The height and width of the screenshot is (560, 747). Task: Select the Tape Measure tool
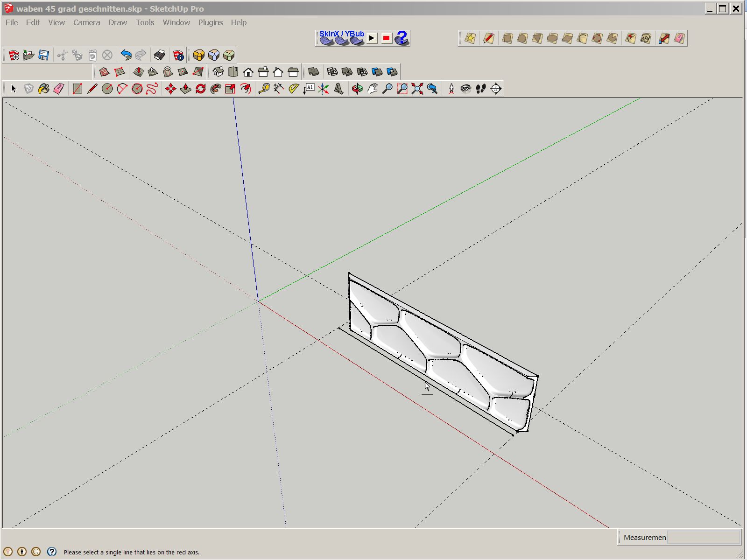click(x=264, y=89)
